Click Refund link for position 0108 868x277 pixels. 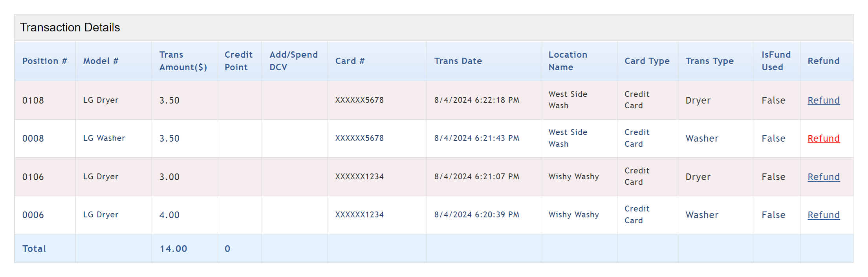823,100
